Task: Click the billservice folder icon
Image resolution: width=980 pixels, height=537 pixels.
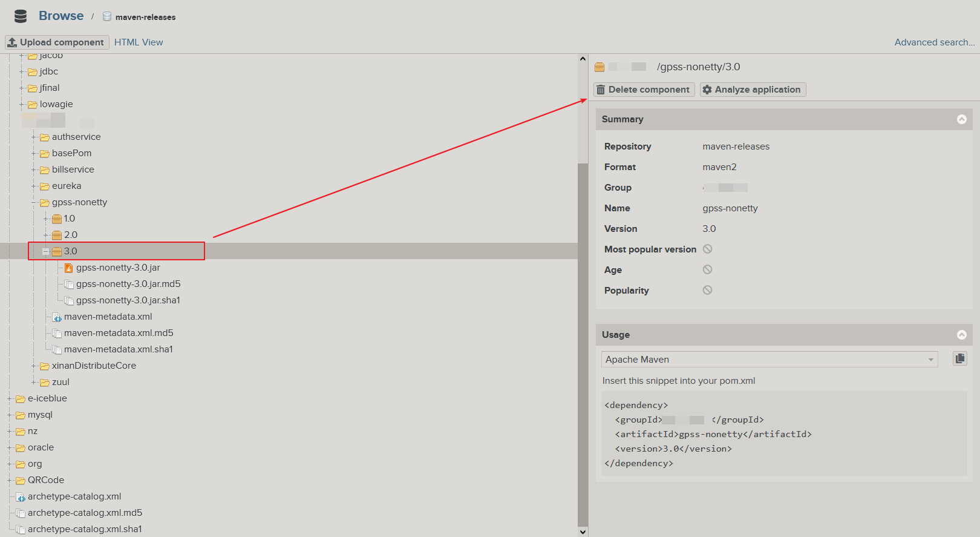Action: pyautogui.click(x=45, y=170)
